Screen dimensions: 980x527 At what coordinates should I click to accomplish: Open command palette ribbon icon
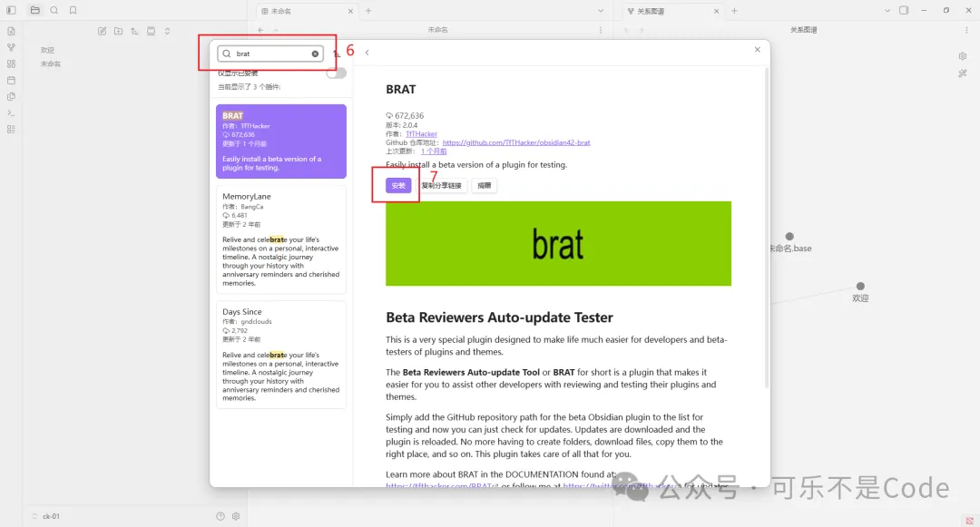(x=11, y=113)
